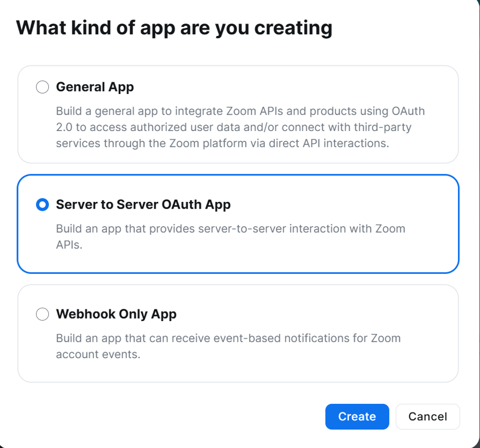Click the General App description paragraph
Viewport: 480px width, 448px height.
[241, 127]
